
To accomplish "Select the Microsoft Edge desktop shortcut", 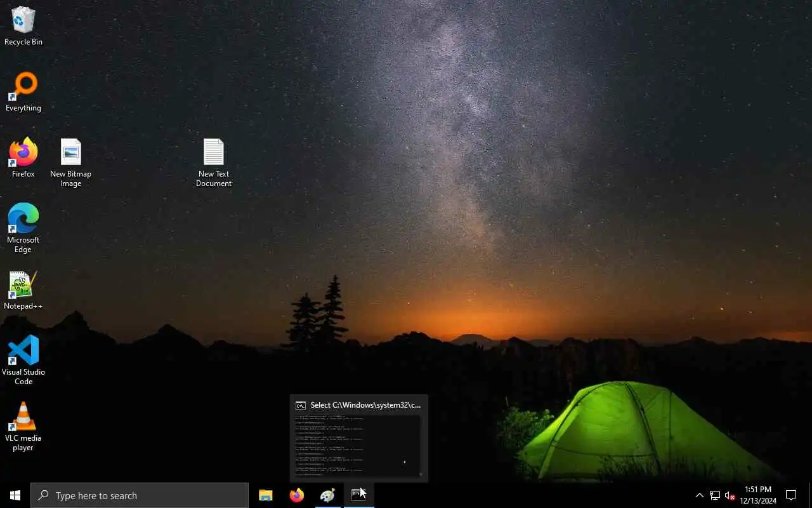I will pyautogui.click(x=23, y=229).
